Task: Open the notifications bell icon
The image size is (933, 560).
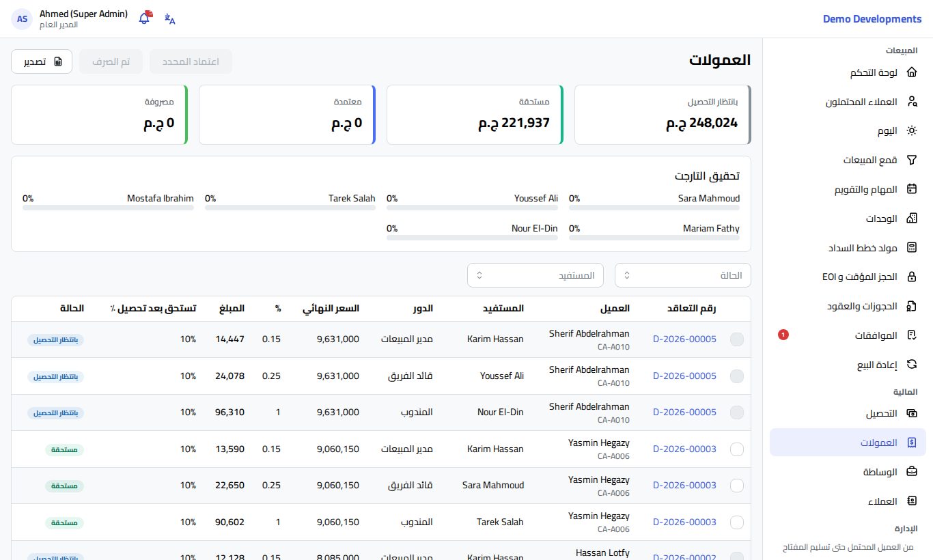Action: pyautogui.click(x=144, y=18)
